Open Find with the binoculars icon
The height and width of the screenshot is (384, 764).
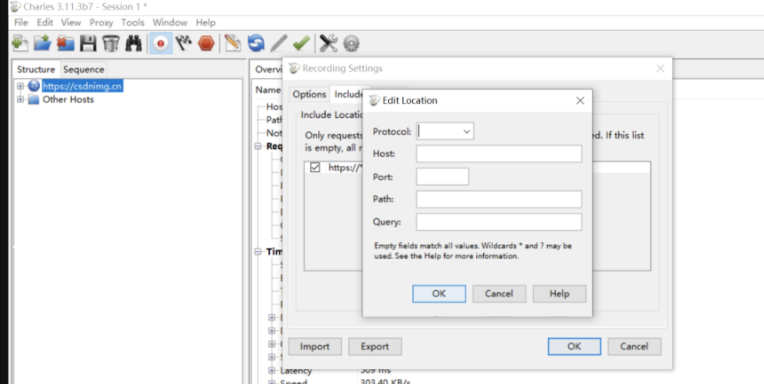(x=134, y=43)
